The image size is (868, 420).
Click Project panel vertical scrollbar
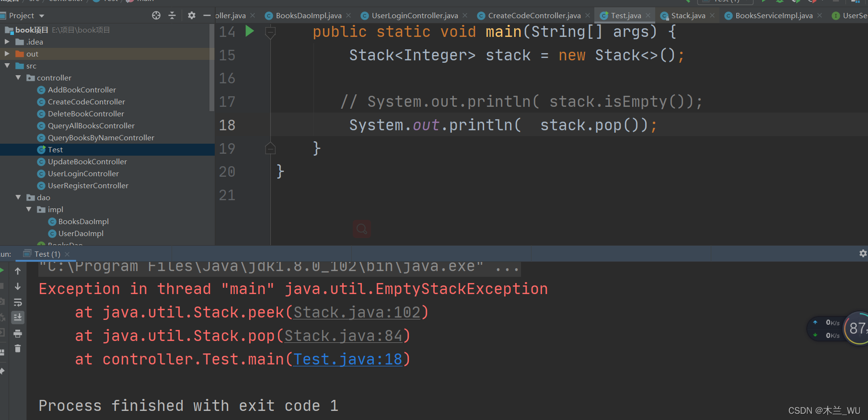coord(212,67)
